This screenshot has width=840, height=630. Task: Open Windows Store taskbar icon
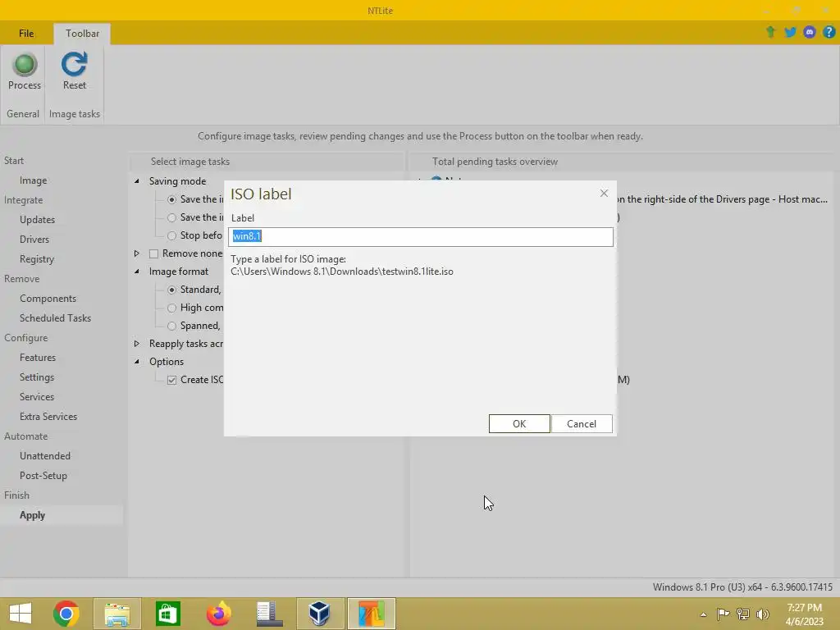[x=167, y=614]
